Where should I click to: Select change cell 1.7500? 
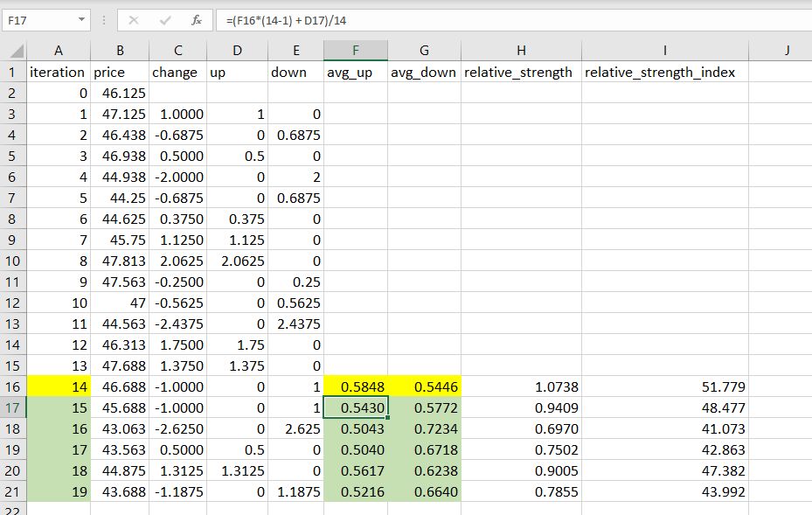[x=177, y=344]
